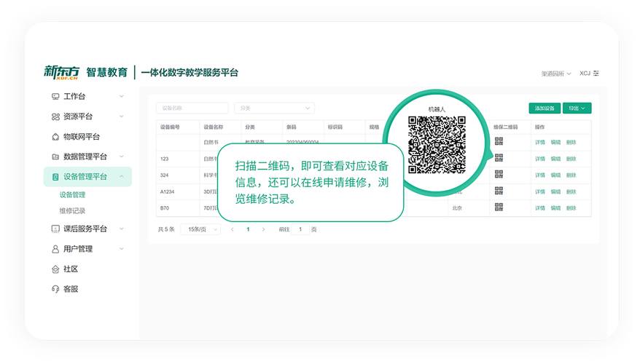Expand the 课后服务平台 menu chevron
Image resolution: width=640 pixels, height=364 pixels.
click(x=121, y=229)
